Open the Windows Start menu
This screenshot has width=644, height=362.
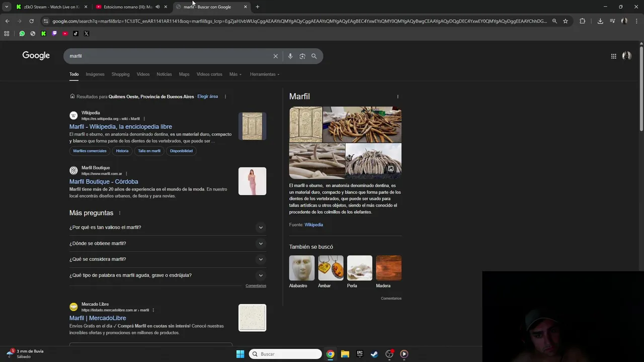(240, 354)
